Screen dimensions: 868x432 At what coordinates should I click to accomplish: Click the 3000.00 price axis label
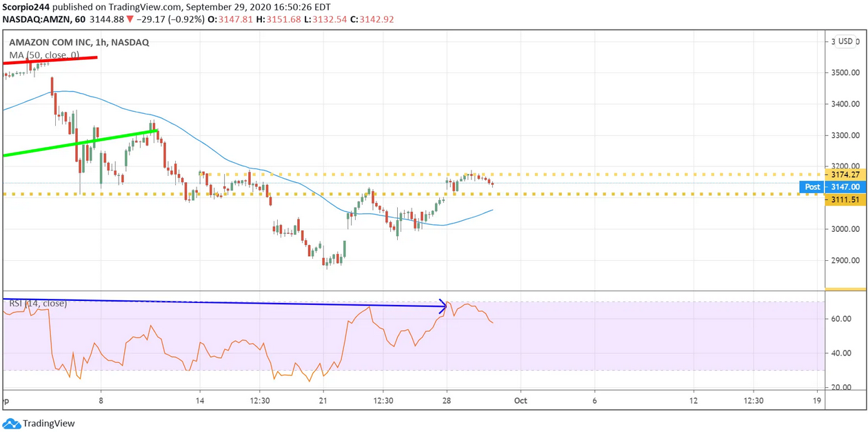(845, 229)
